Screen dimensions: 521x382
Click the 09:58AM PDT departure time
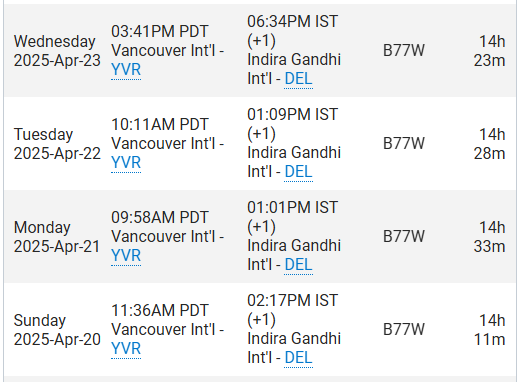point(160,218)
